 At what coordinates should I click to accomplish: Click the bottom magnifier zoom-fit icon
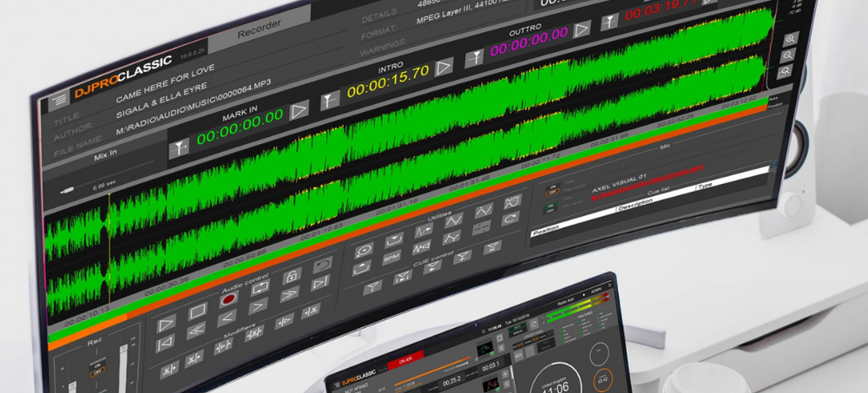click(x=785, y=71)
